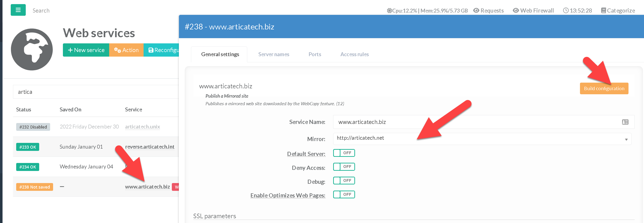This screenshot has width=644, height=223.
Task: Click the globe Web services logo
Action: [32, 49]
